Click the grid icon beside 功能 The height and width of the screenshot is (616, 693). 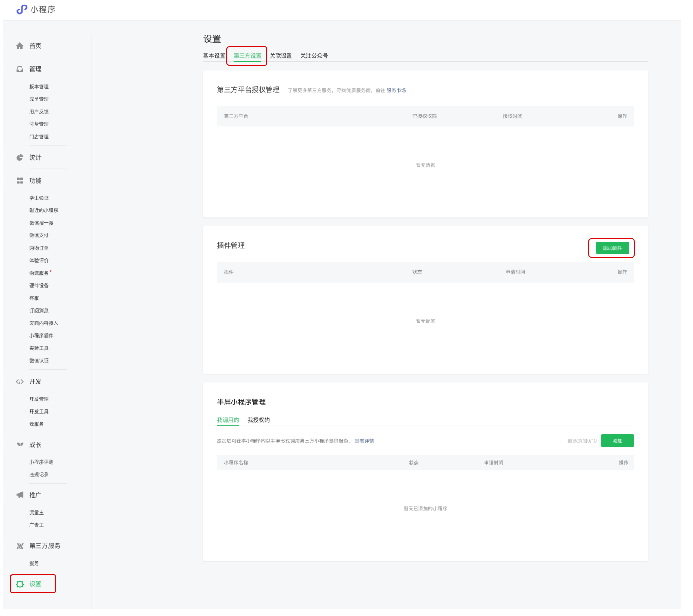(x=20, y=181)
